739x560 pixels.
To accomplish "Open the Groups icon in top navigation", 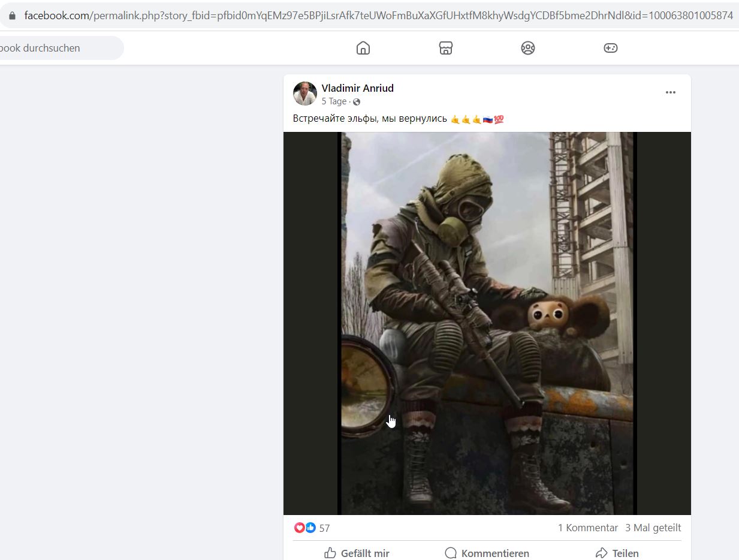I will tap(527, 48).
